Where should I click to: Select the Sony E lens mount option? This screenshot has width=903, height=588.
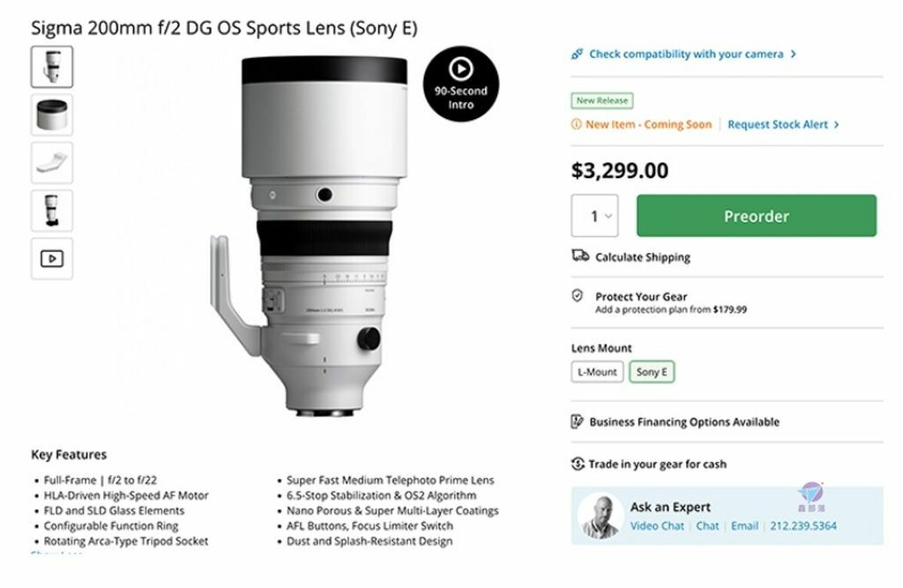(x=652, y=372)
